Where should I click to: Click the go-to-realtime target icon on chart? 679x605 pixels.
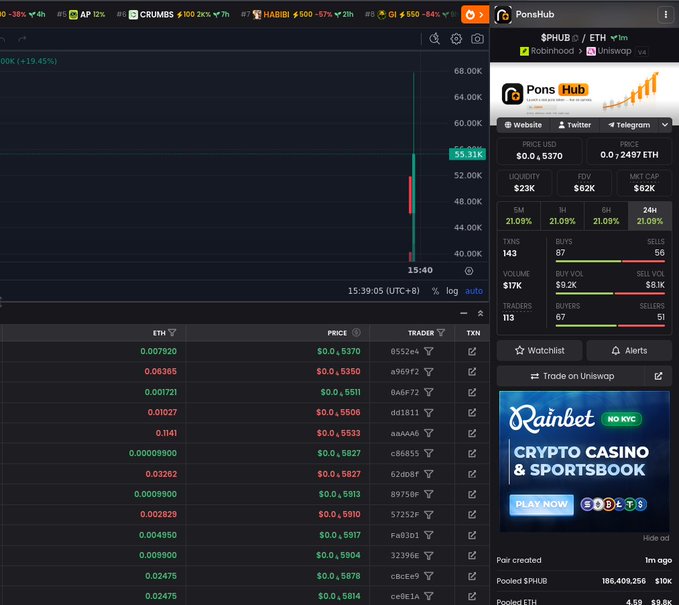[469, 271]
